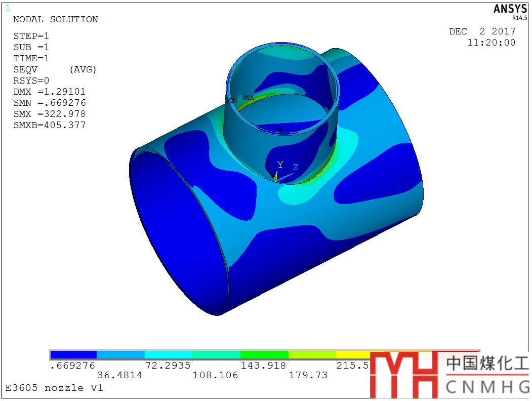Viewport: 532px width, 401px height.
Task: Click the green legend color band
Action: 264,354
